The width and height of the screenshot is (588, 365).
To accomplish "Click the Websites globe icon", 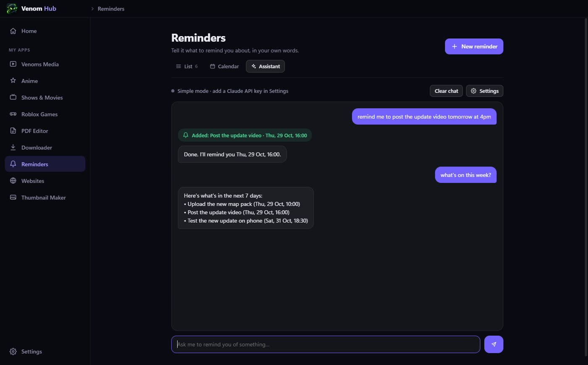I will point(13,181).
